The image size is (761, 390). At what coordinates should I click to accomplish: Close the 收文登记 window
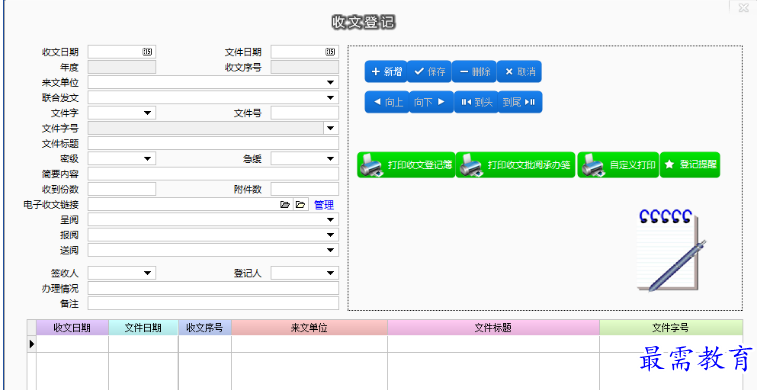click(743, 7)
